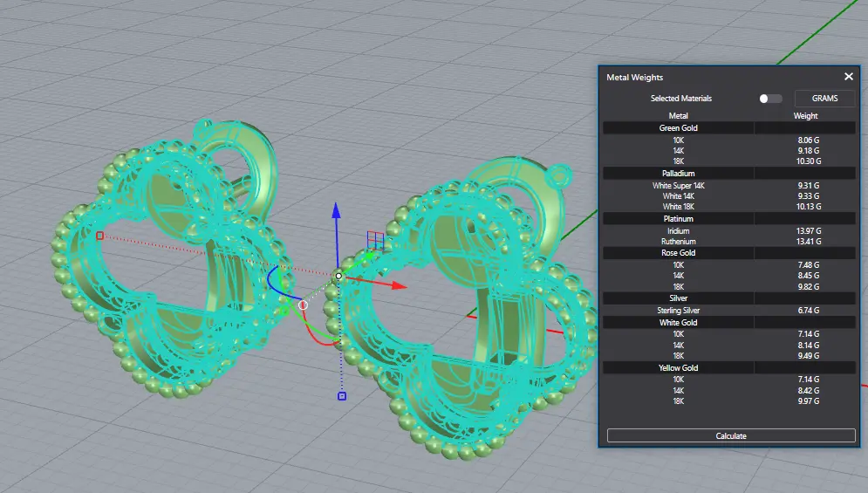Click the gumball origin center point

tap(338, 276)
